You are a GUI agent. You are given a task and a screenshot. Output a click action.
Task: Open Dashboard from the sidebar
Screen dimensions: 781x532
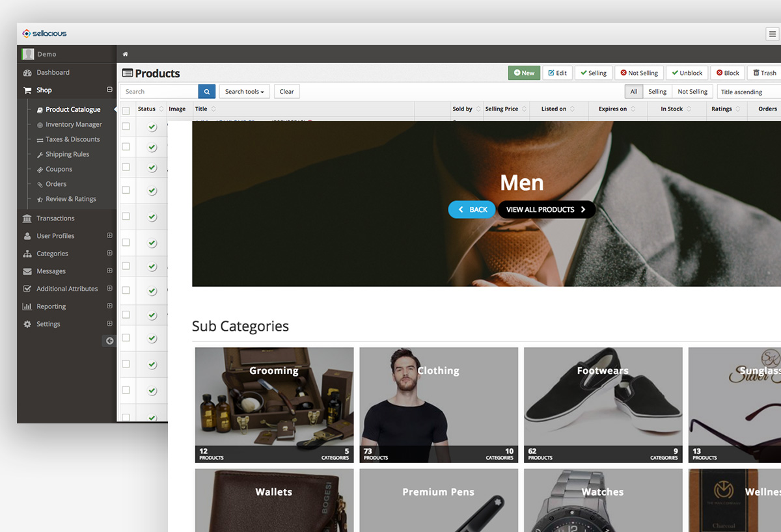tap(53, 72)
